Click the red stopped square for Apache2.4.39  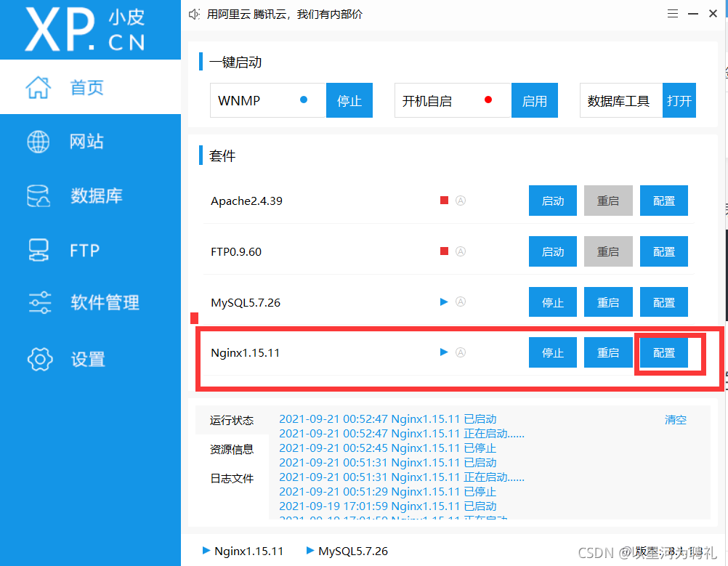[x=445, y=200]
